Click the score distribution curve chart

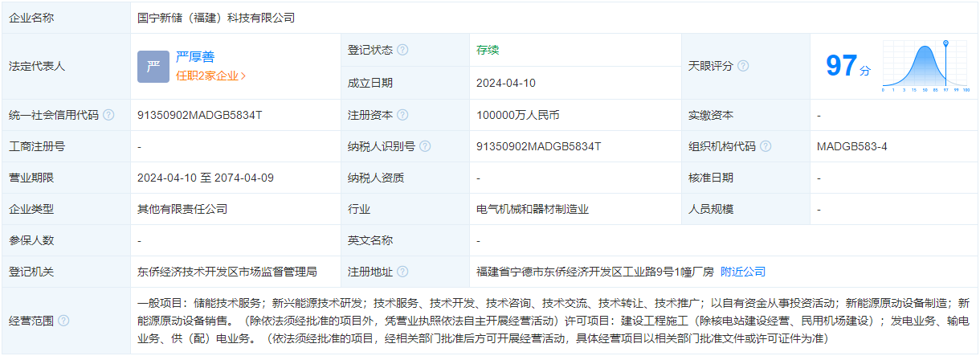[x=922, y=67]
